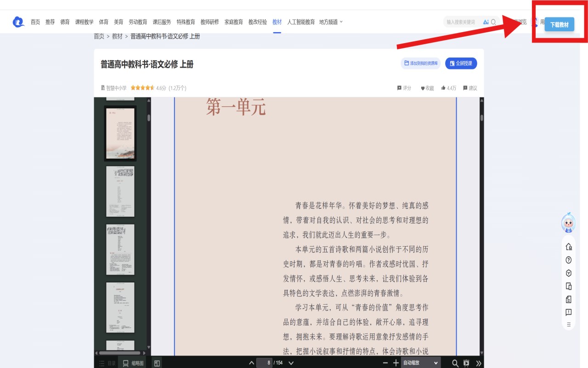Expand more tools with double-chevron icon
Screen dimensions: 588x368
[x=479, y=363]
